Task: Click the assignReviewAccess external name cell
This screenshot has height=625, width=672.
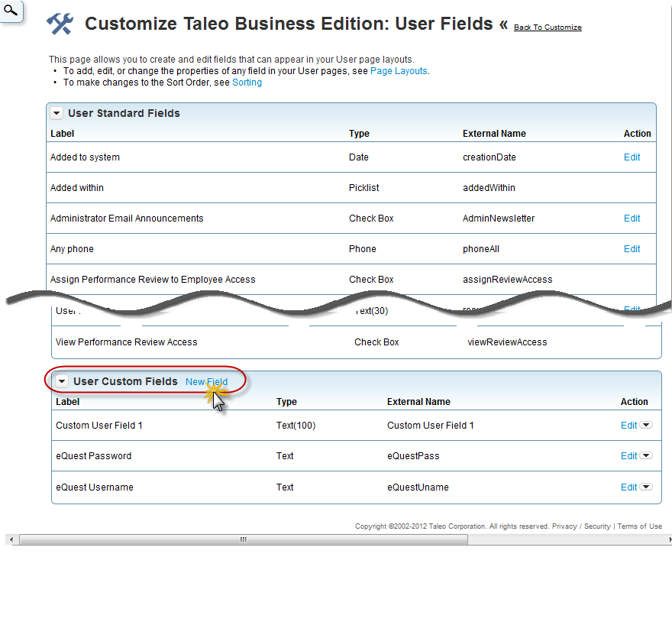Action: tap(507, 280)
